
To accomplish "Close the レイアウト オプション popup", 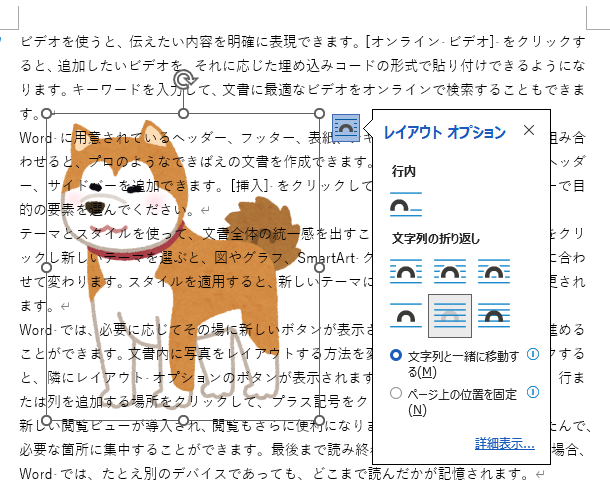I will pos(529,130).
